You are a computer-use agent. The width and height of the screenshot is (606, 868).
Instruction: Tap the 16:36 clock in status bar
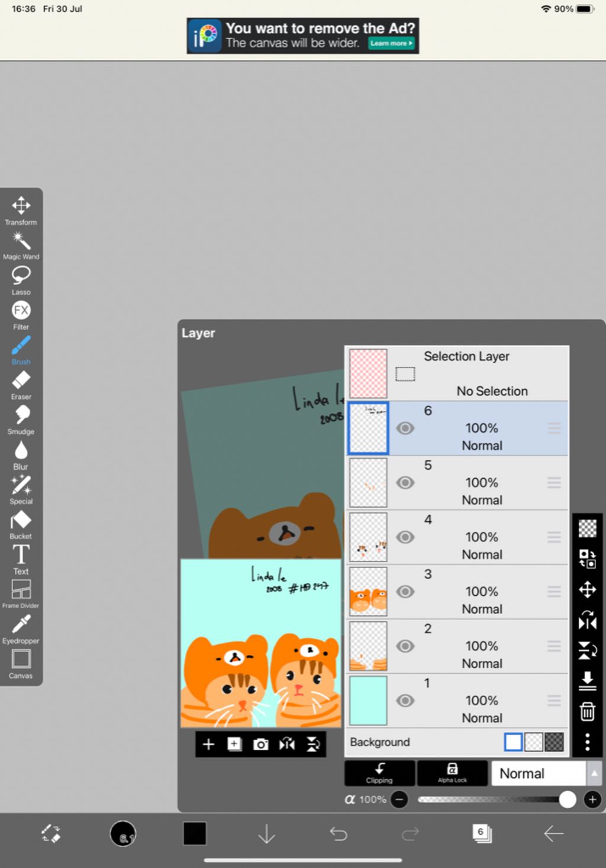(x=24, y=9)
